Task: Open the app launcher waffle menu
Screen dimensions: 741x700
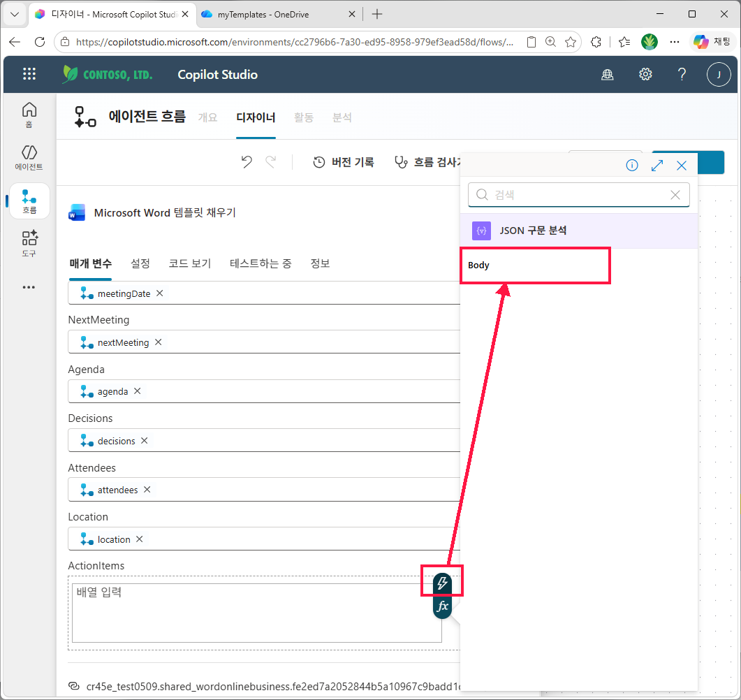Action: click(x=29, y=74)
